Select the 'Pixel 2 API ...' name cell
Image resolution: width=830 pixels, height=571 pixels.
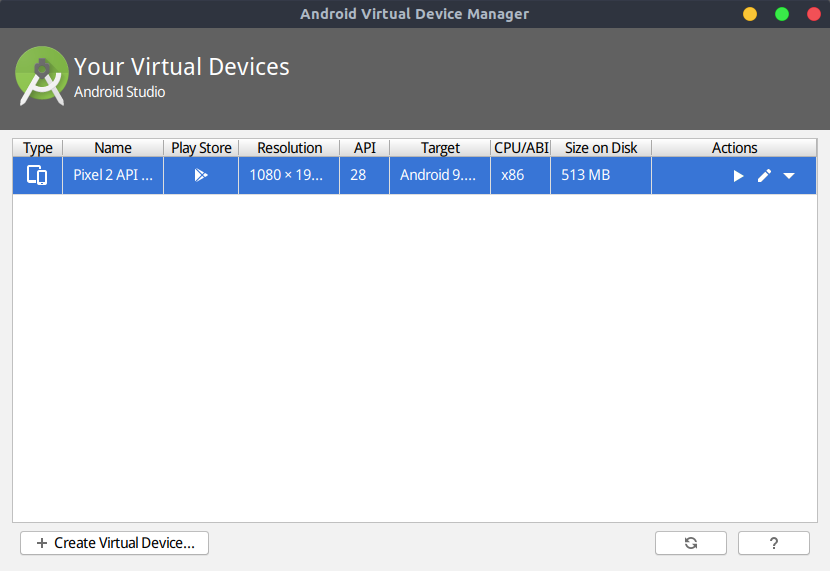[x=113, y=175]
